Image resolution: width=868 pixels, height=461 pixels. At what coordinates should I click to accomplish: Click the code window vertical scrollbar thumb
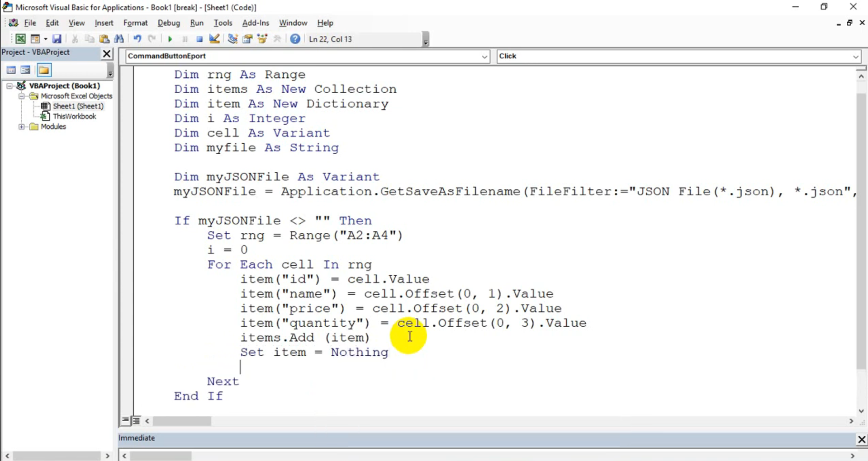click(861, 231)
